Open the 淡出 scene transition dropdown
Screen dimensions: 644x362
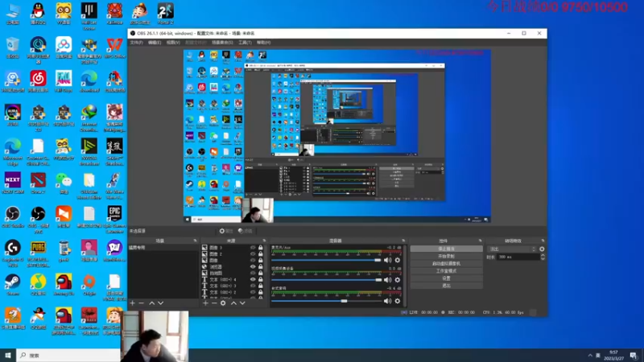coord(512,249)
